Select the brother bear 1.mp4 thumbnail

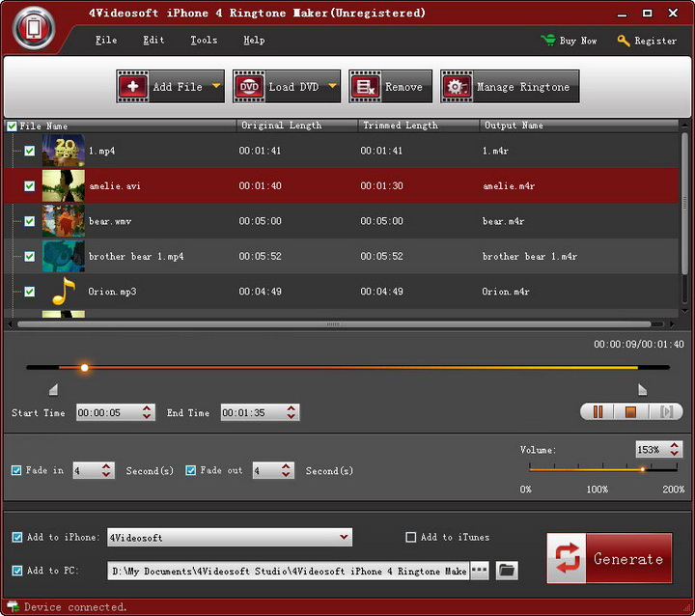64,256
